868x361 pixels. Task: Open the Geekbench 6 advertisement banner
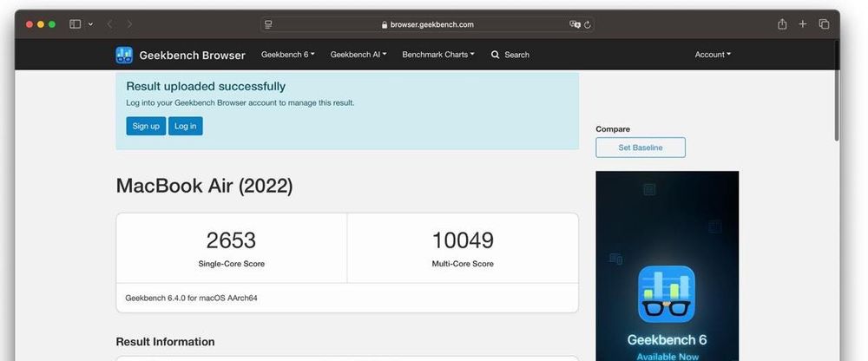pos(667,266)
